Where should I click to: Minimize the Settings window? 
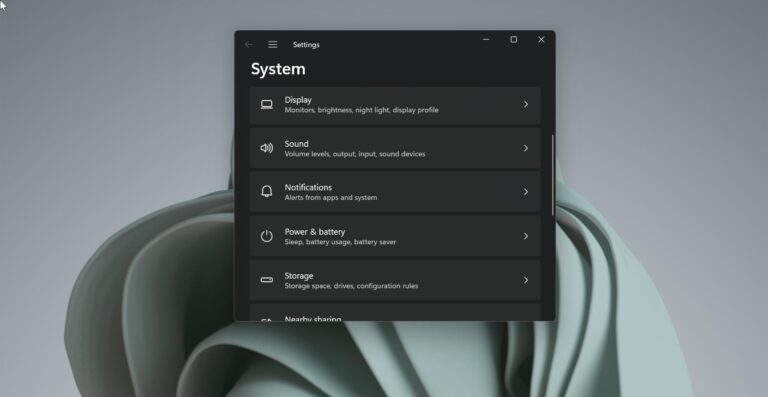click(486, 39)
